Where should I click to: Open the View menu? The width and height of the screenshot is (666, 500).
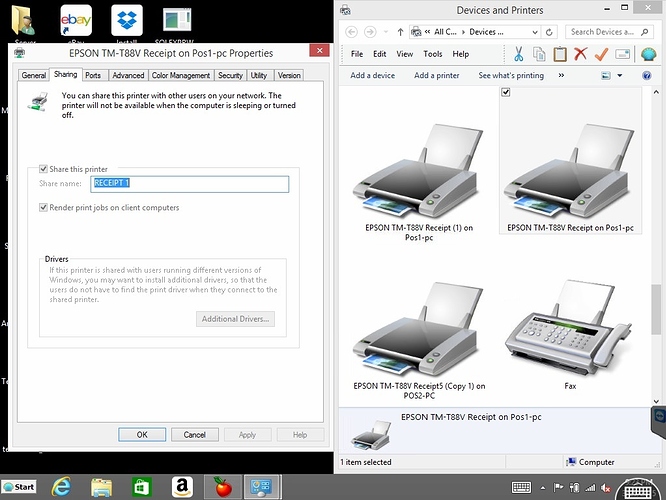coord(405,54)
